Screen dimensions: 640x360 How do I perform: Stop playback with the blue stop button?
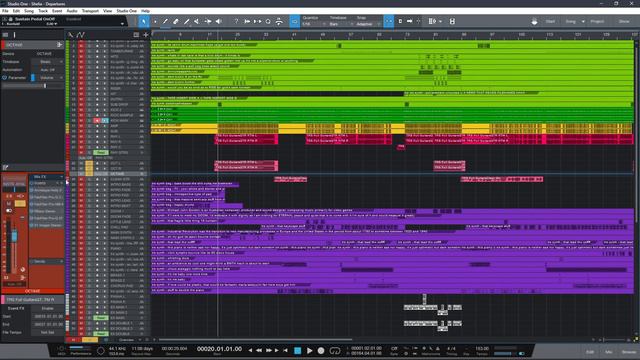pos(298,350)
